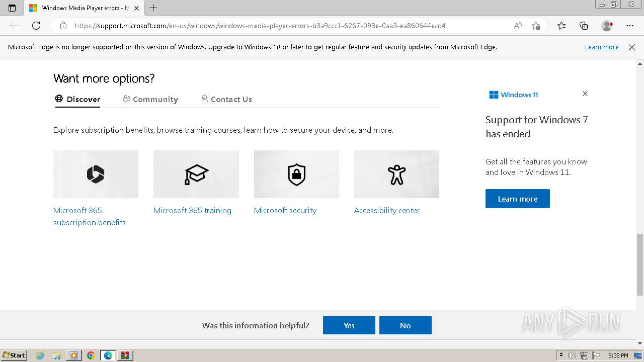Open Read aloud feature
This screenshot has height=362, width=644.
(x=518, y=26)
